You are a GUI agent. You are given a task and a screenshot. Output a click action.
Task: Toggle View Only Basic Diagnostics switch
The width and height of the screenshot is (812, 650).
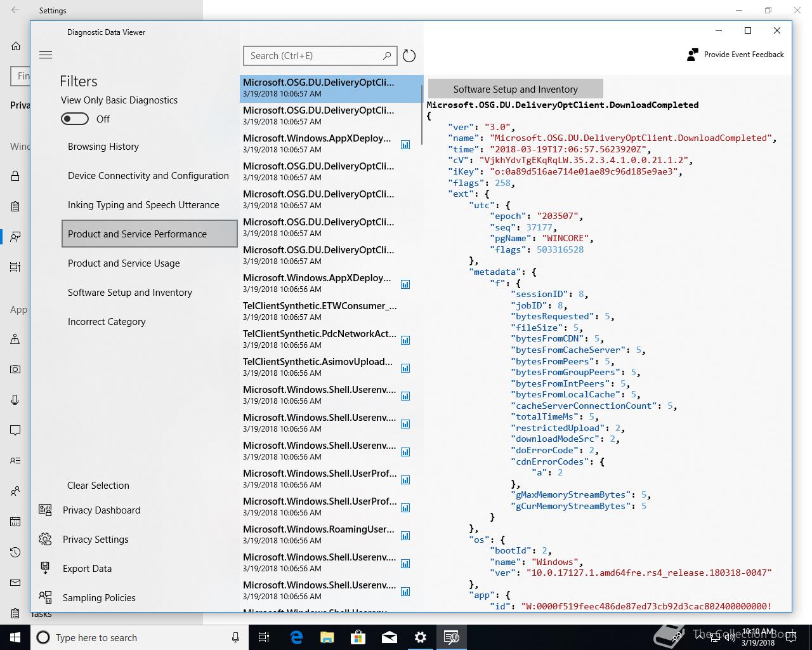[x=75, y=119]
